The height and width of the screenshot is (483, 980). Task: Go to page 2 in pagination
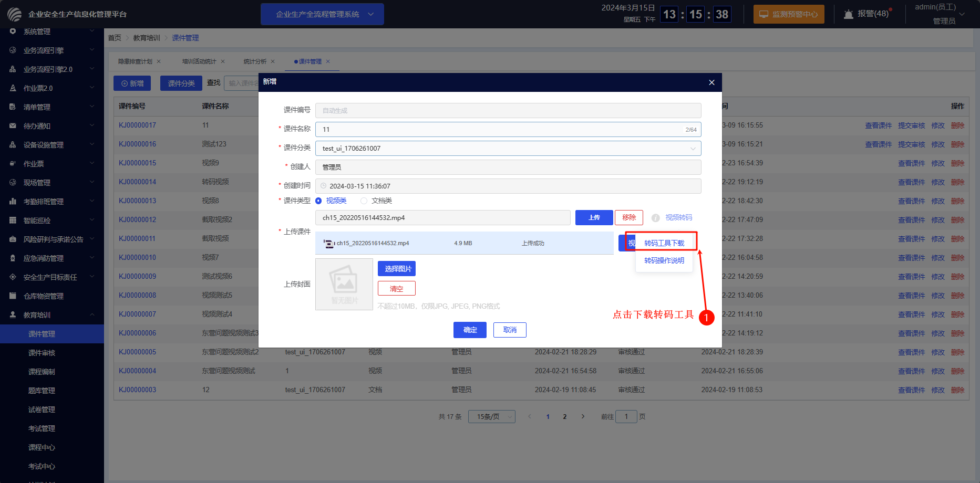565,416
